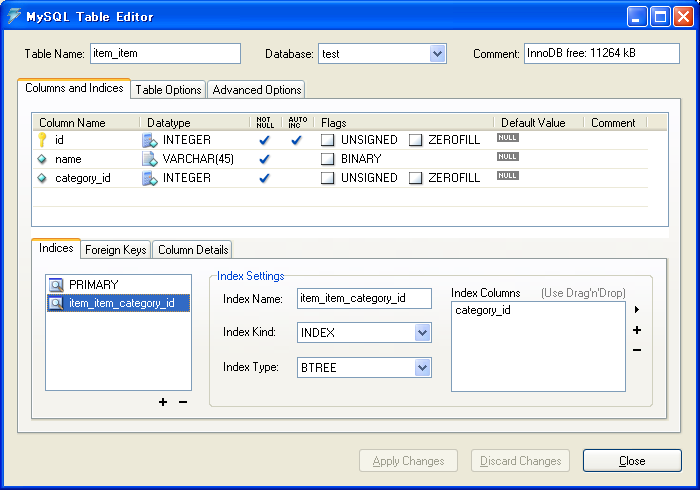Toggle NOT NULL checkmark for id column
700x490 pixels.
click(x=264, y=140)
